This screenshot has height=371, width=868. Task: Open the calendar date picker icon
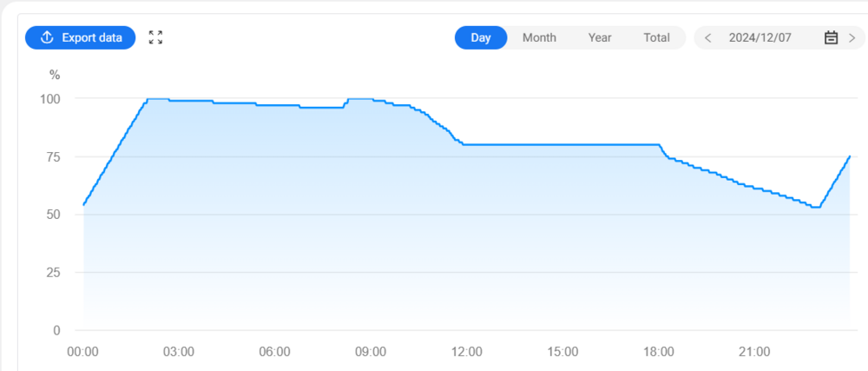click(831, 37)
